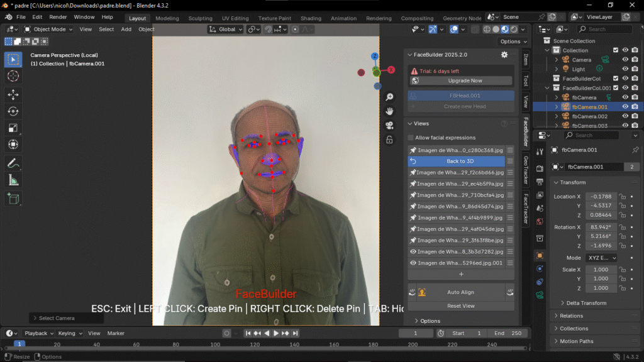
Task: Select the Cursor tool in left toolbar
Action: 13,76
